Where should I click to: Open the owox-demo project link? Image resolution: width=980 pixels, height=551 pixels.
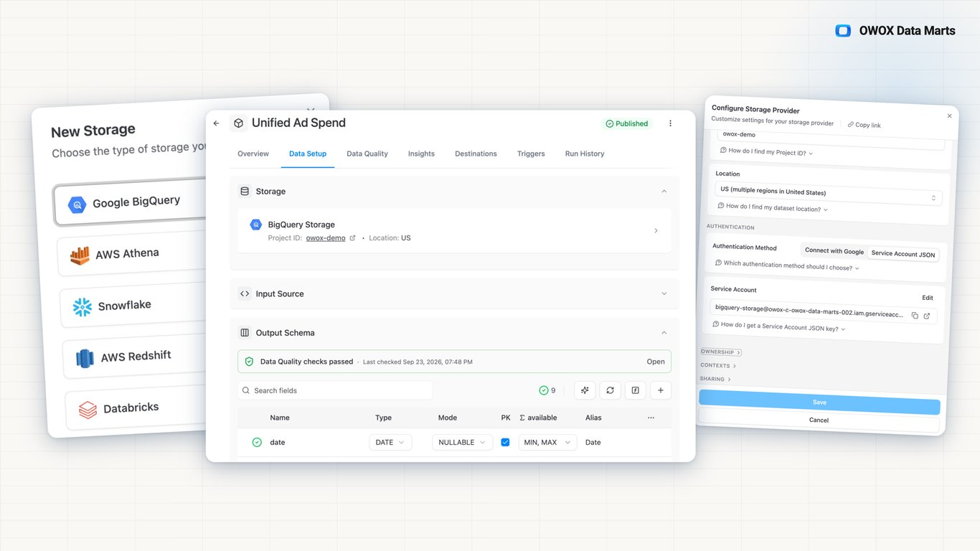(326, 238)
